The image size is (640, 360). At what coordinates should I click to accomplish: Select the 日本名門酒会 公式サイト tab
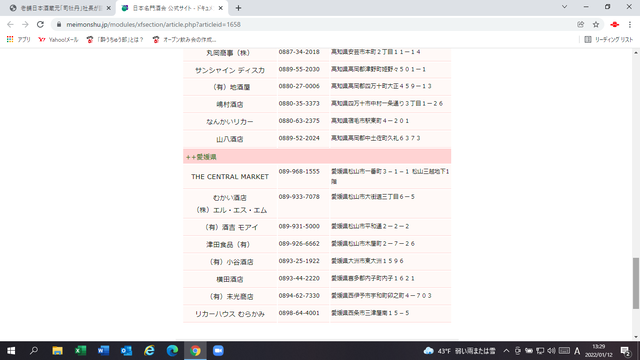tap(171, 8)
